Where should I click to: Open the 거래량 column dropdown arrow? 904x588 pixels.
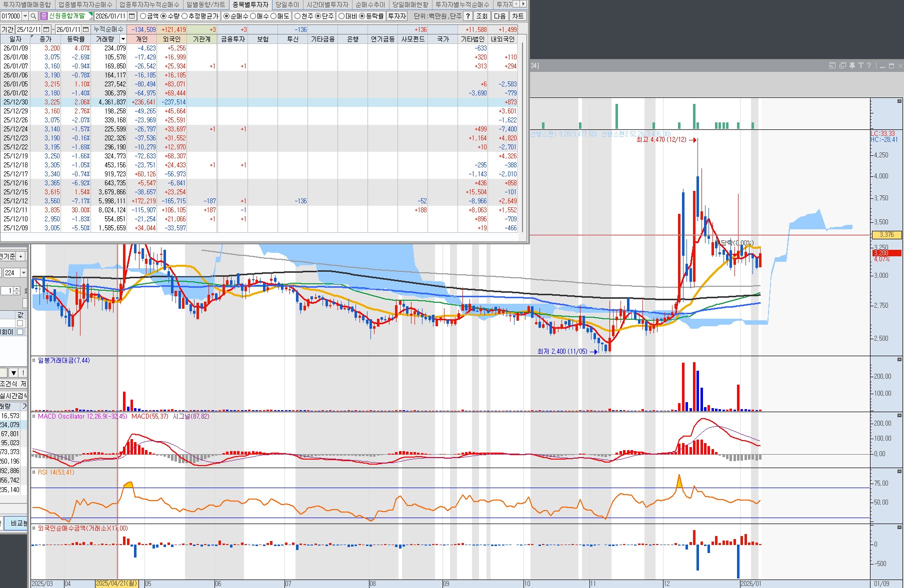123,39
